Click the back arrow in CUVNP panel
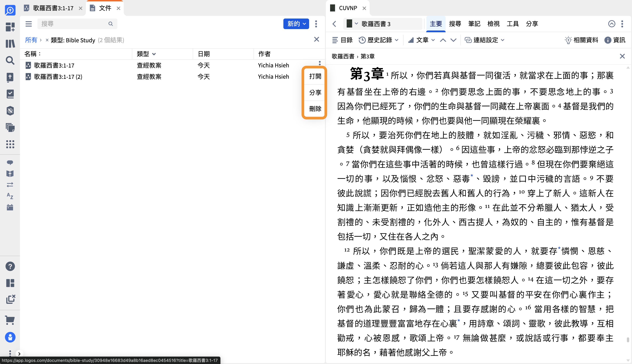This screenshot has height=364, width=632. coord(334,24)
